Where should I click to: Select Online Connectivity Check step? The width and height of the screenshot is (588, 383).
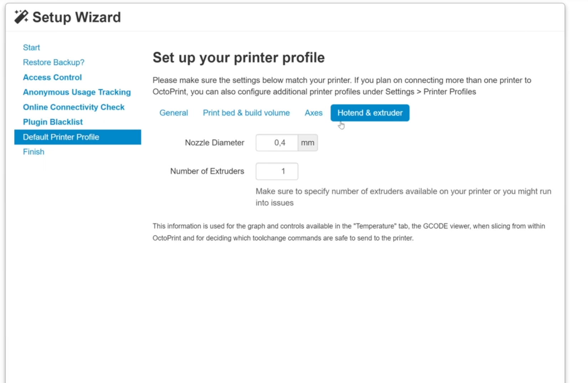point(73,107)
